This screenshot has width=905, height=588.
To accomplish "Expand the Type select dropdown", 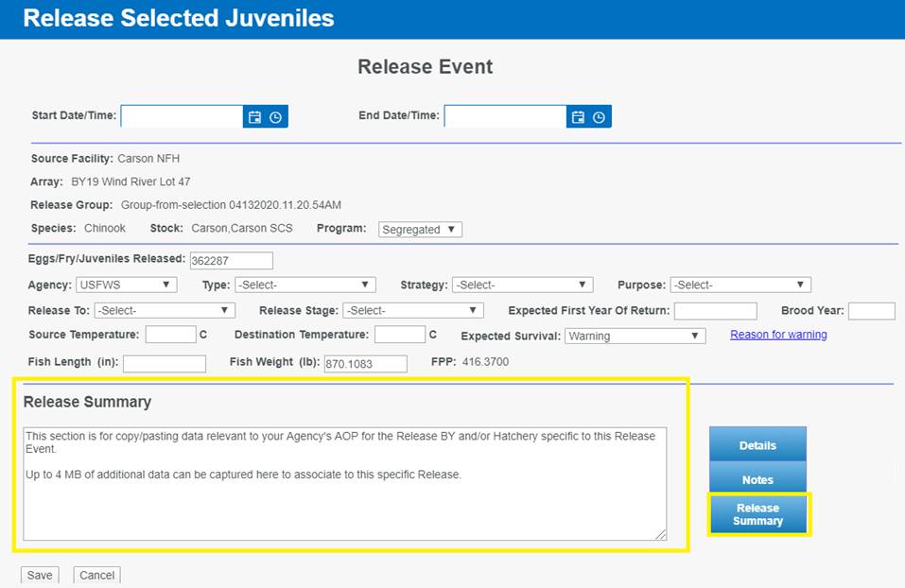I will 305,285.
